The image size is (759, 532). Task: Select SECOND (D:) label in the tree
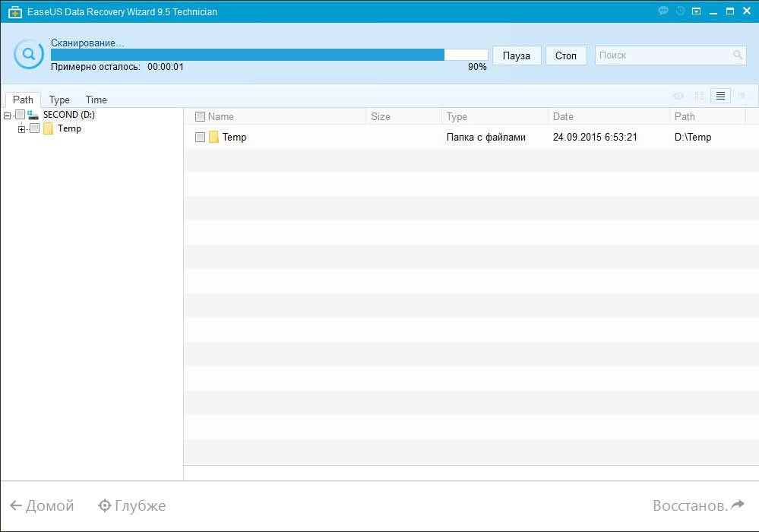(x=68, y=115)
